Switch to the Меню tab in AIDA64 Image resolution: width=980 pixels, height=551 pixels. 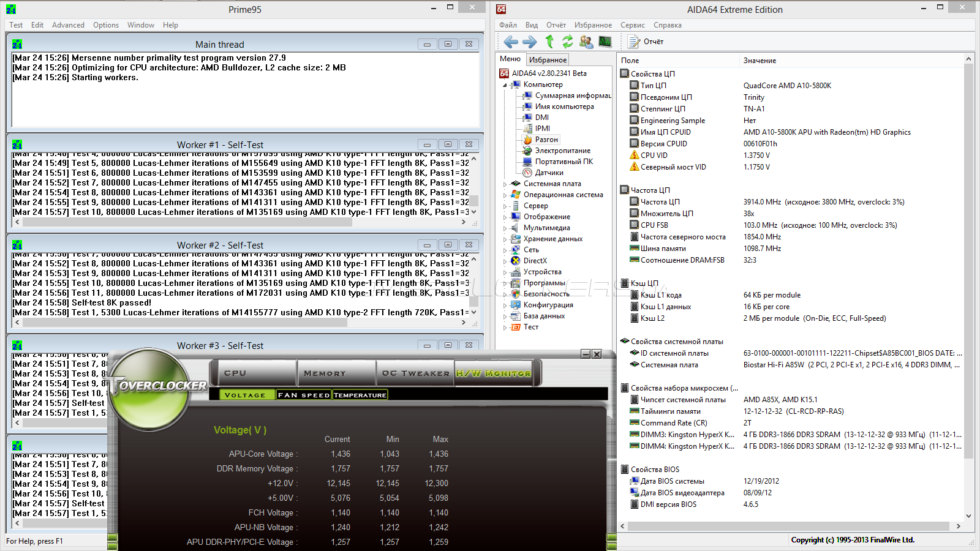pos(510,59)
